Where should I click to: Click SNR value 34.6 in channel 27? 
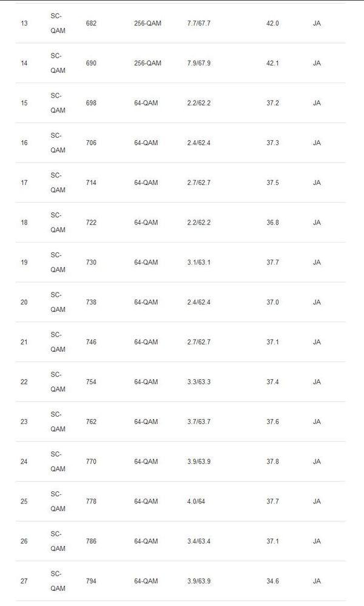[x=272, y=581]
